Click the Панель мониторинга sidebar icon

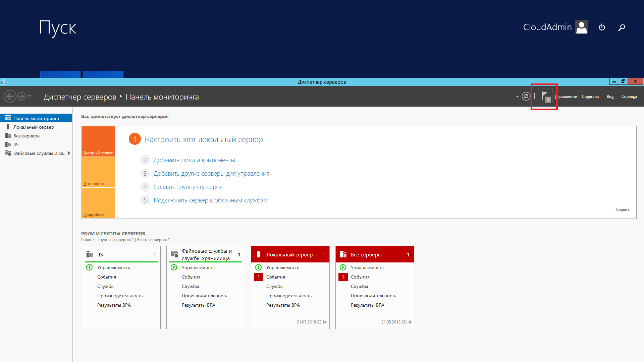click(8, 118)
